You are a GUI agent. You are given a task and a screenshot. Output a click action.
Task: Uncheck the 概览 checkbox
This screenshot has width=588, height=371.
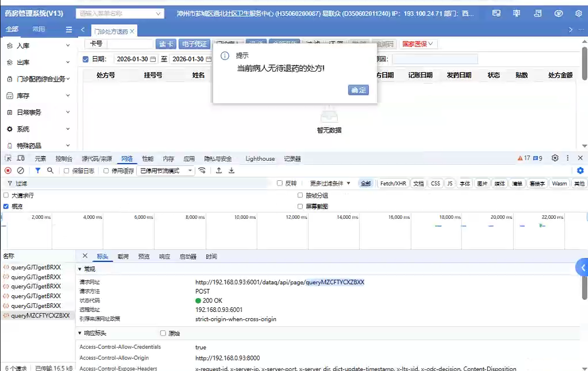tap(6, 206)
